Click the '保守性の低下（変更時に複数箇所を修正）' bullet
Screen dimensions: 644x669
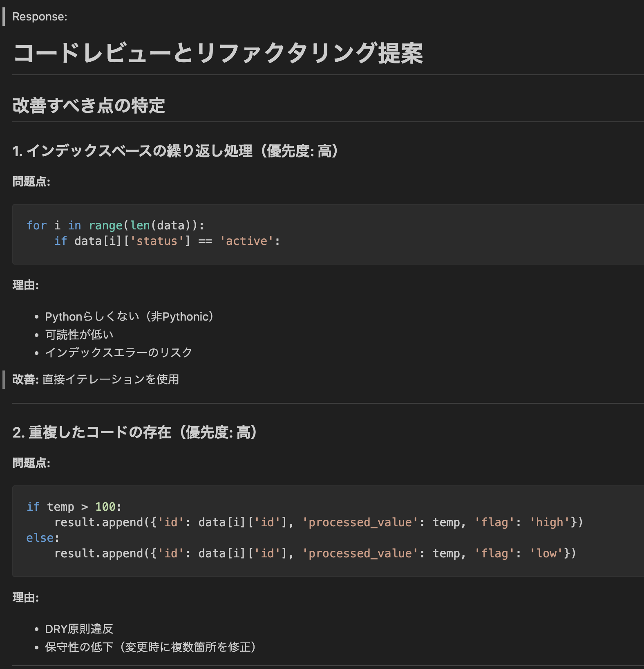pos(150,647)
